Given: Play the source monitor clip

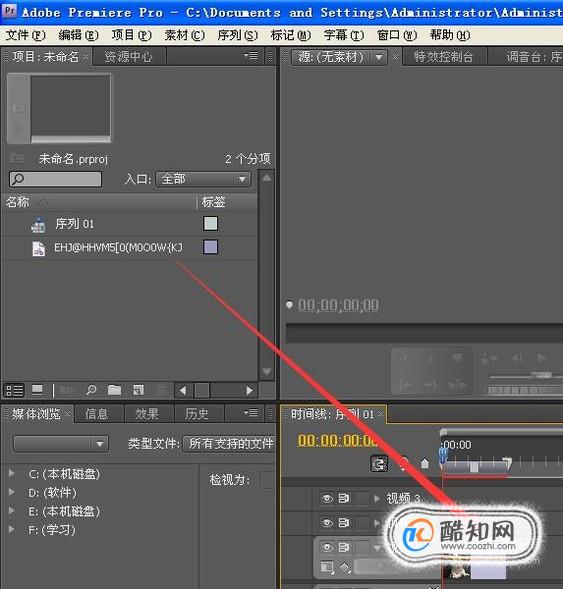Looking at the screenshot, I should 541,358.
